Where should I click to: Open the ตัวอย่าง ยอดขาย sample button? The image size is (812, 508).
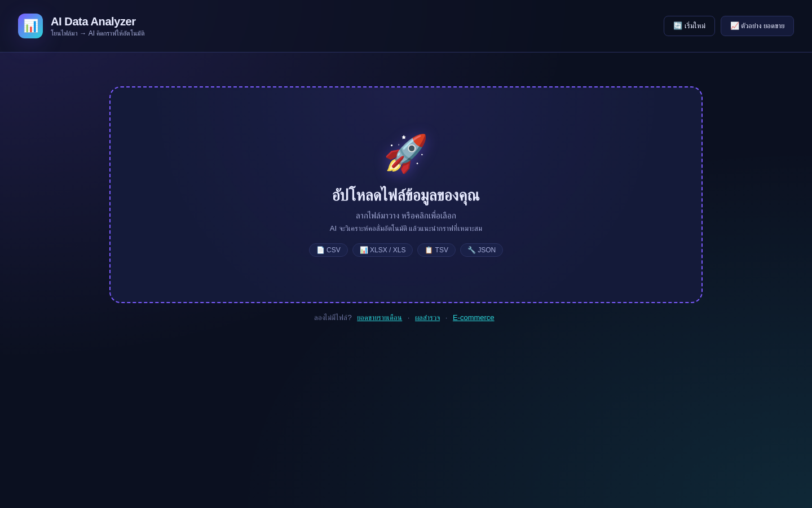tap(757, 26)
